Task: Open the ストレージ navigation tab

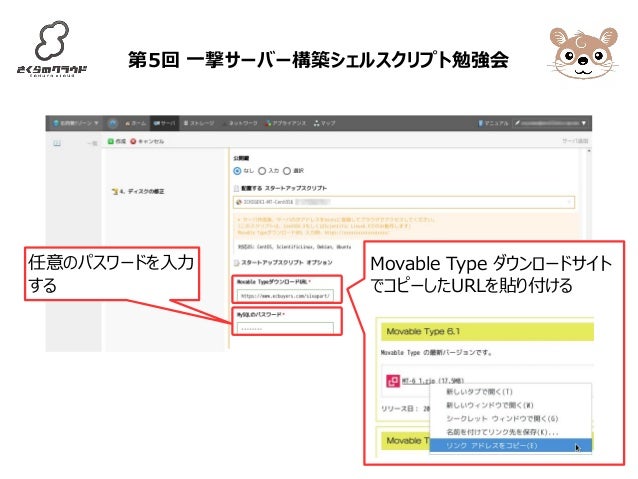Action: click(199, 123)
